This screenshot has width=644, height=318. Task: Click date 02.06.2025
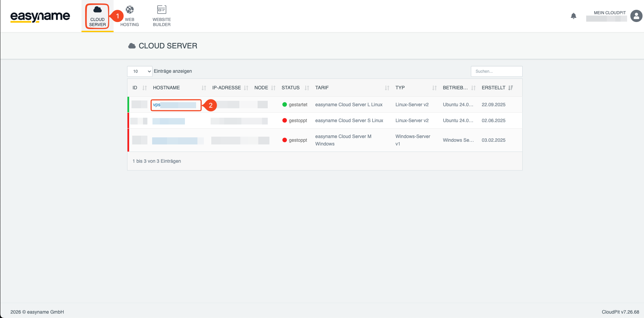tap(493, 120)
